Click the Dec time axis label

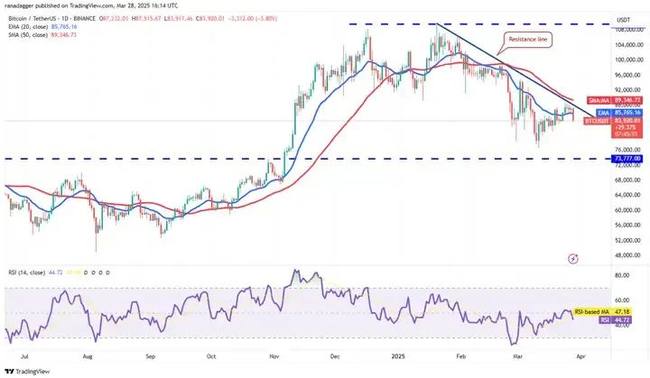336,356
